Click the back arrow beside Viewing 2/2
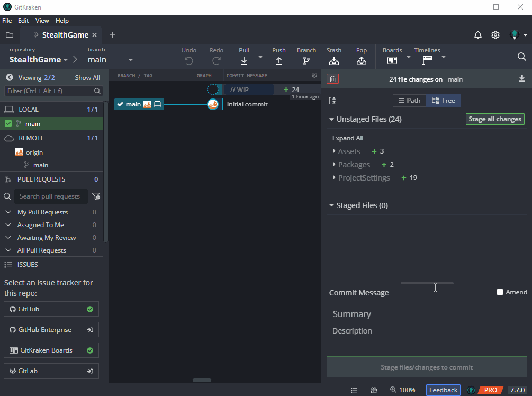532x396 pixels. pyautogui.click(x=10, y=77)
